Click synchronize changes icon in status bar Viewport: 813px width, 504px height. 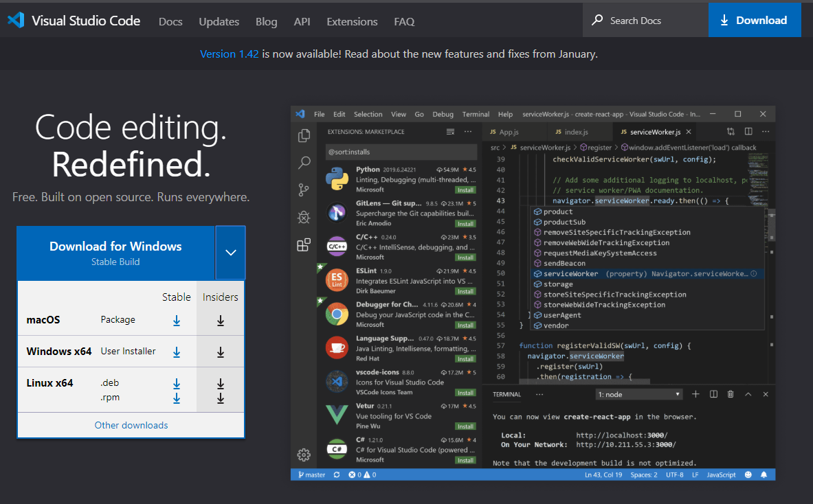(337, 474)
